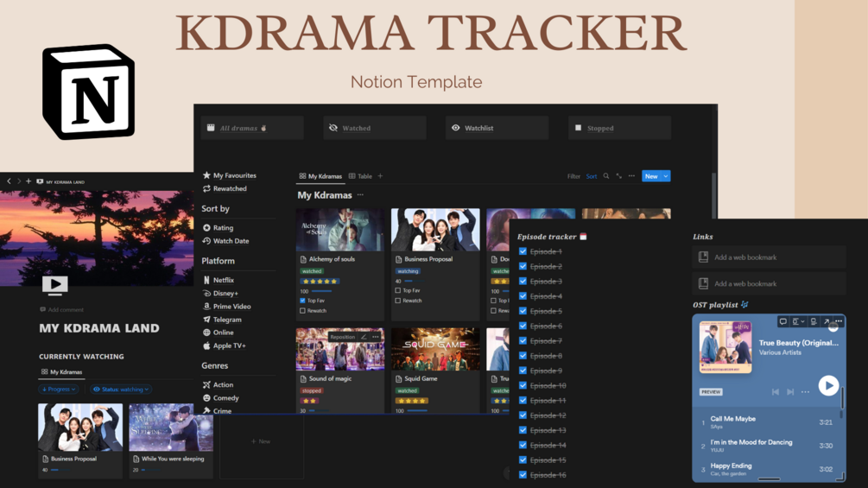Open the Filter option in database toolbar
This screenshot has height=488, width=868.
tap(573, 176)
